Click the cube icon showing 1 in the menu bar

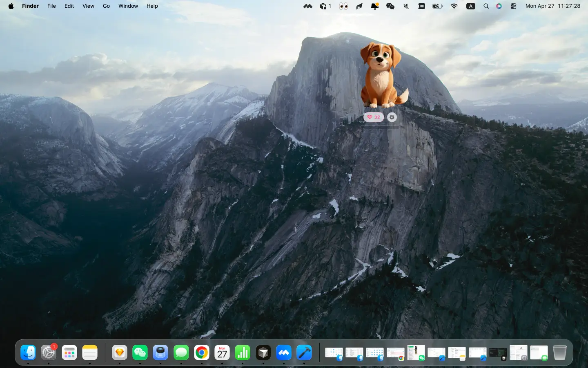325,6
